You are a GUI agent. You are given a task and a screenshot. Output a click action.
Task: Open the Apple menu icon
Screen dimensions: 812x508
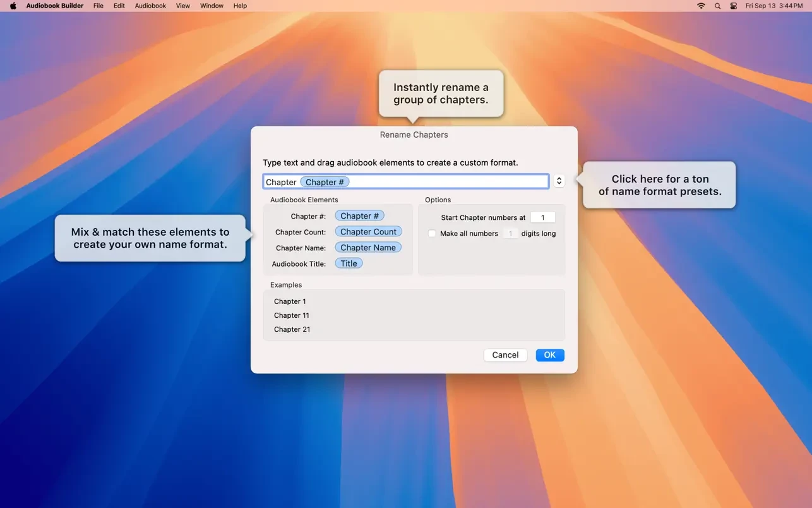(13, 6)
